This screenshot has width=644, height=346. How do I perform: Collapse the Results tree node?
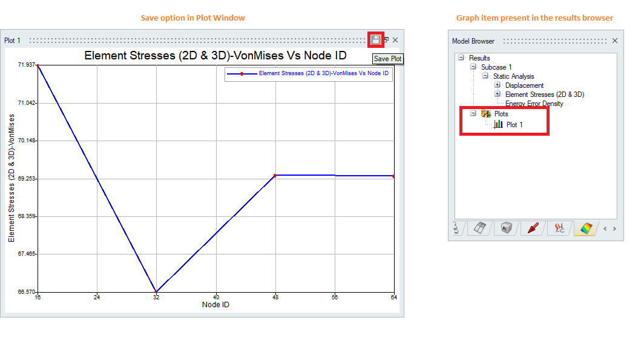coord(461,58)
